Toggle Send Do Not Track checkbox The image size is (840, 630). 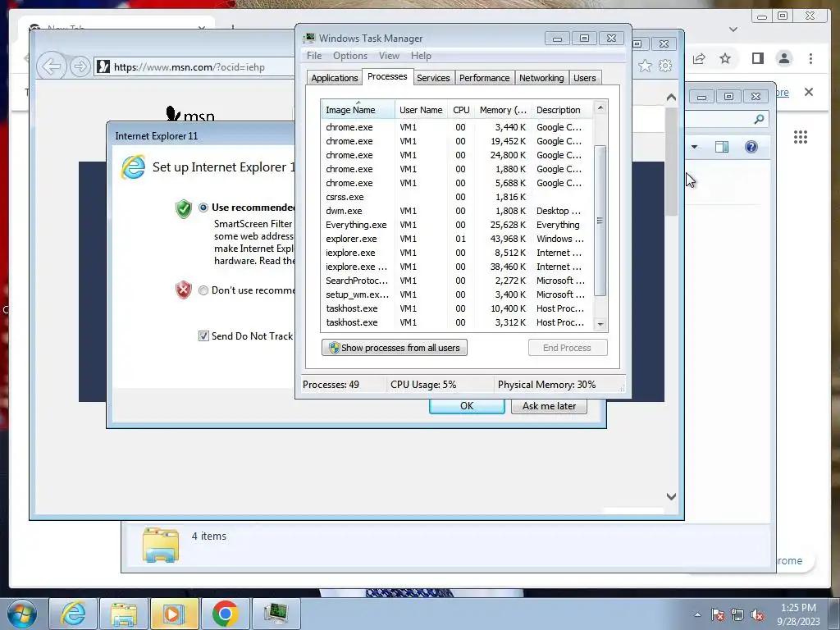tap(203, 336)
